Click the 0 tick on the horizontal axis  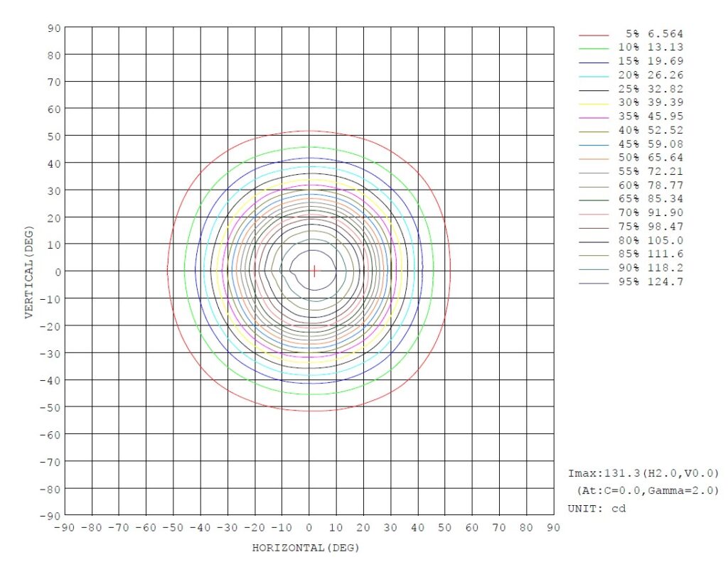point(309,528)
